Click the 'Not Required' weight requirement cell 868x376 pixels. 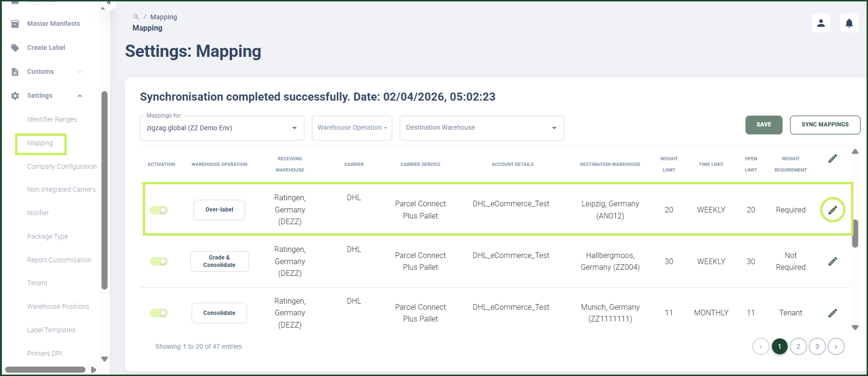(790, 261)
